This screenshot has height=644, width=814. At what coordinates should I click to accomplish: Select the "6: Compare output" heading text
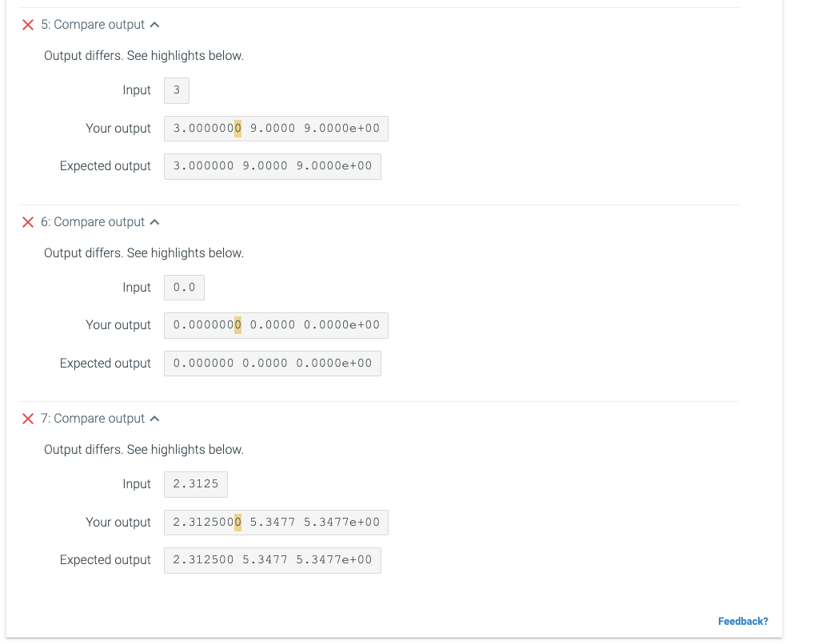click(93, 222)
